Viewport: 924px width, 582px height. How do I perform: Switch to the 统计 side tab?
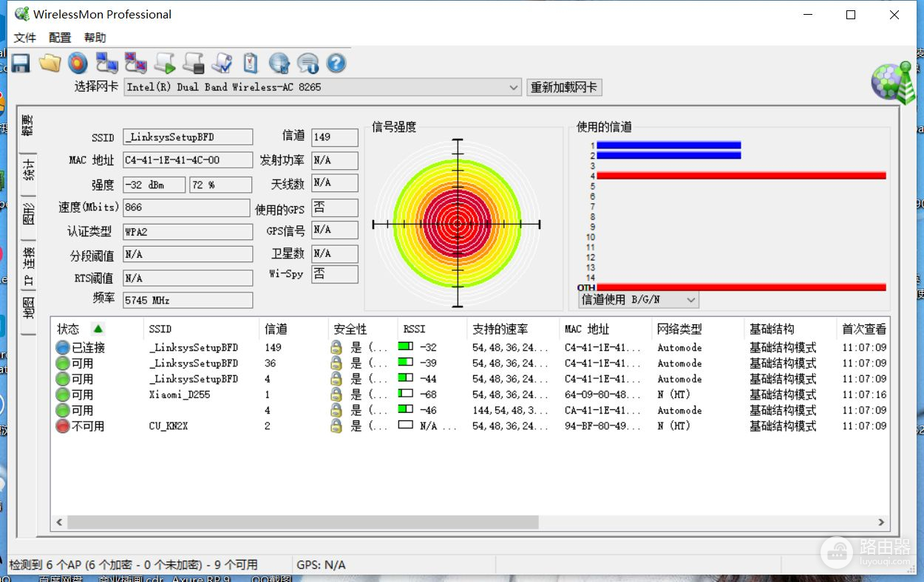pyautogui.click(x=29, y=170)
